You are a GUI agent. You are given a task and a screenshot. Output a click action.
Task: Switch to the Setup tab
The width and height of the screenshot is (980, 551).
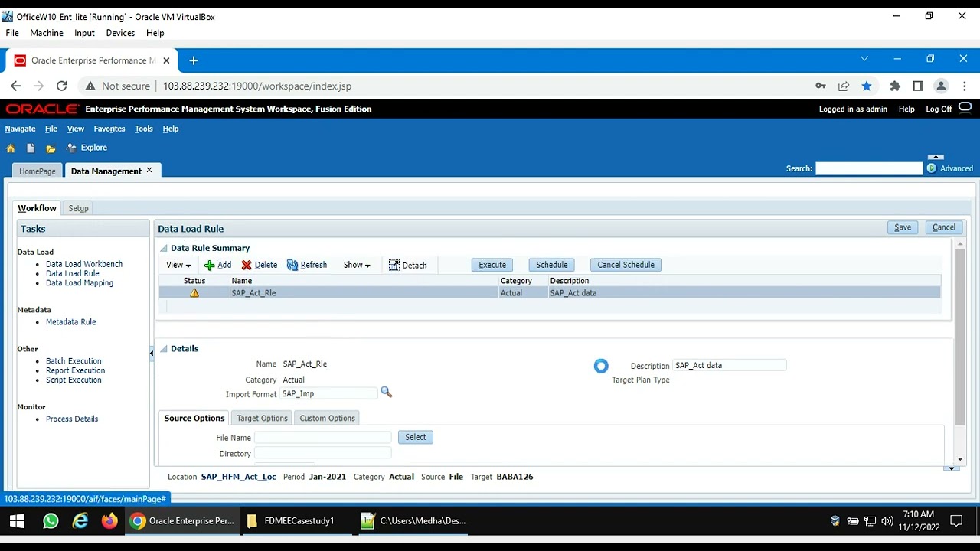click(78, 208)
